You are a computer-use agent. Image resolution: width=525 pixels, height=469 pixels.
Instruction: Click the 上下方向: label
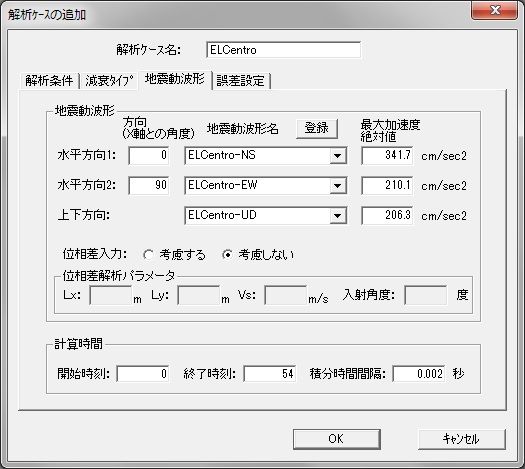[84, 215]
